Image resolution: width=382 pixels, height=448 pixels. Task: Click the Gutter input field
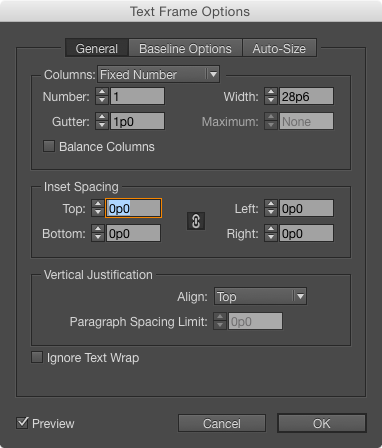[137, 121]
